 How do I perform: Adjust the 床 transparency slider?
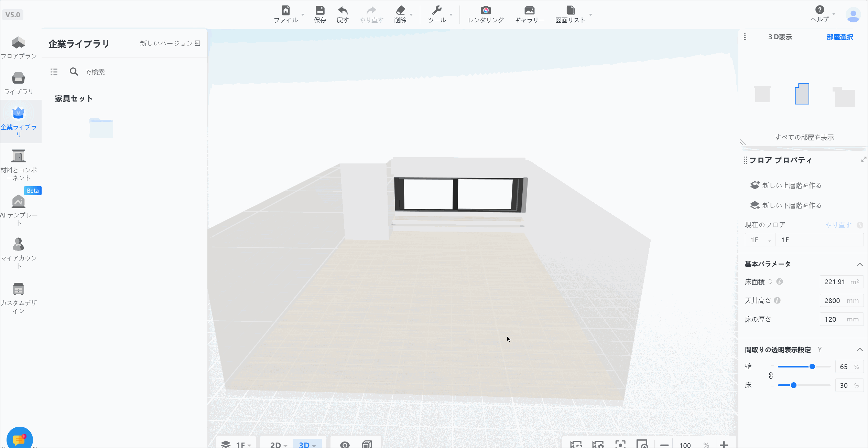click(x=804, y=385)
